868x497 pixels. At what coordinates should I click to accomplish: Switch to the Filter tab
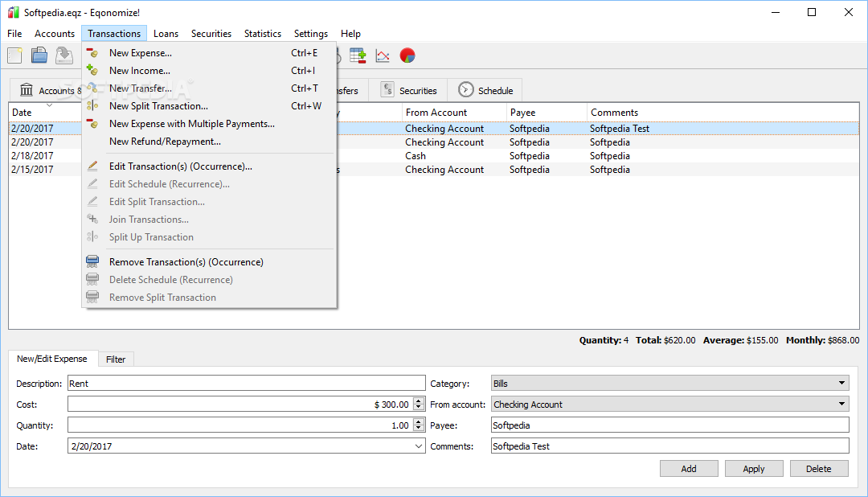tap(116, 359)
